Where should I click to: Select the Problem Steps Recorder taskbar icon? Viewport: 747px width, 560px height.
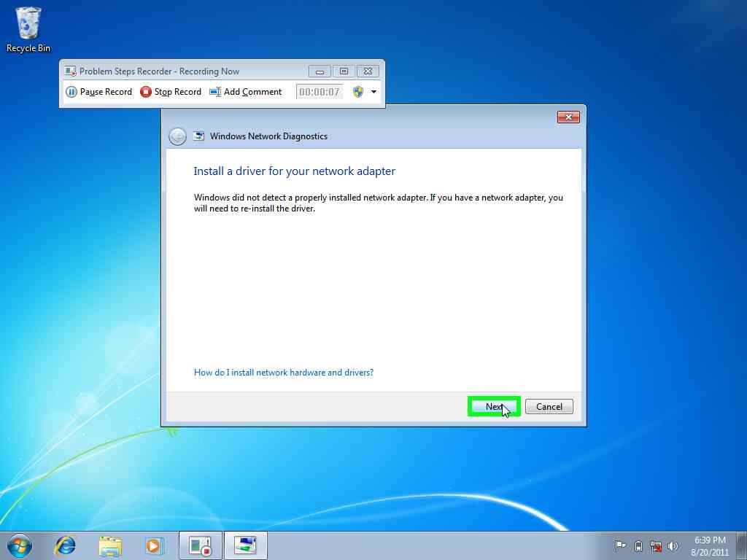(x=200, y=545)
